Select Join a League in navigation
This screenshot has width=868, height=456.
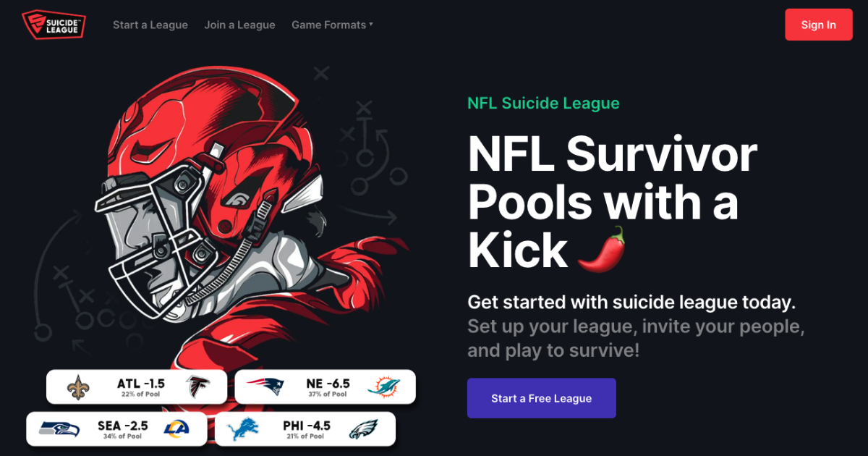coord(240,24)
